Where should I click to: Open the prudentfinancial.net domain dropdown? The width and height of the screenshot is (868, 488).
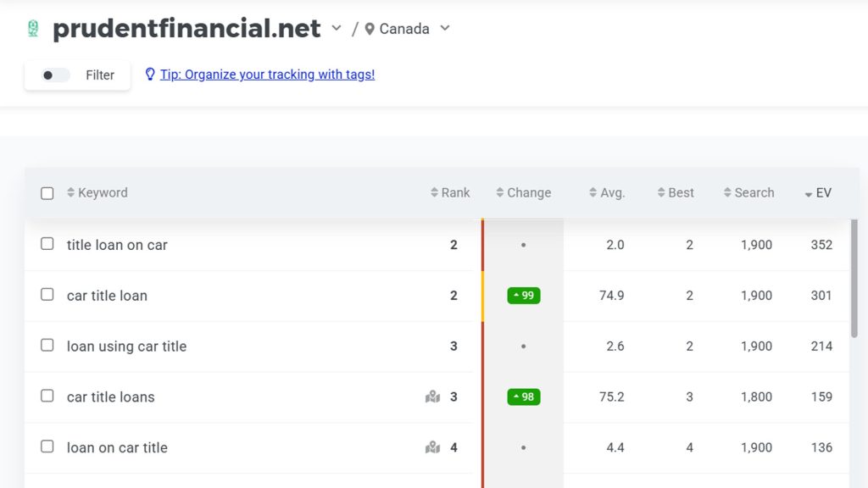pyautogui.click(x=336, y=28)
